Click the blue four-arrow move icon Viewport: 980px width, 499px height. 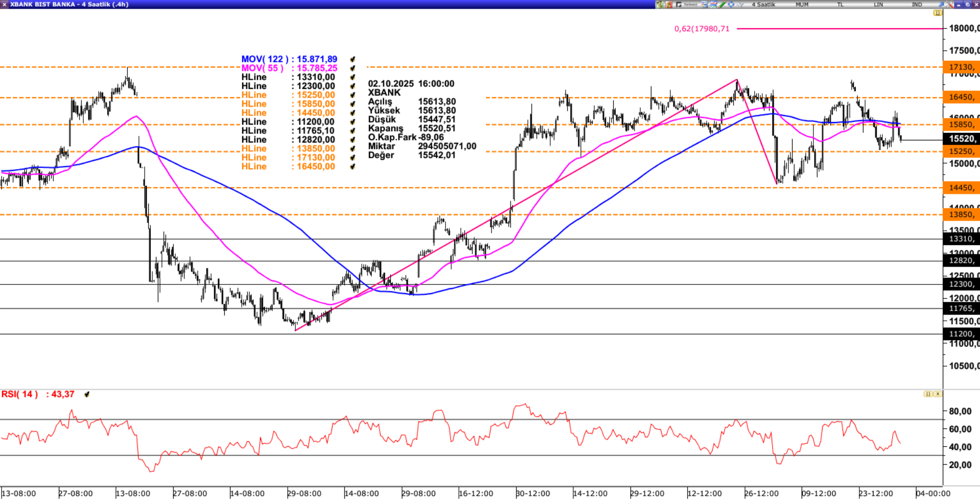tap(731, 5)
